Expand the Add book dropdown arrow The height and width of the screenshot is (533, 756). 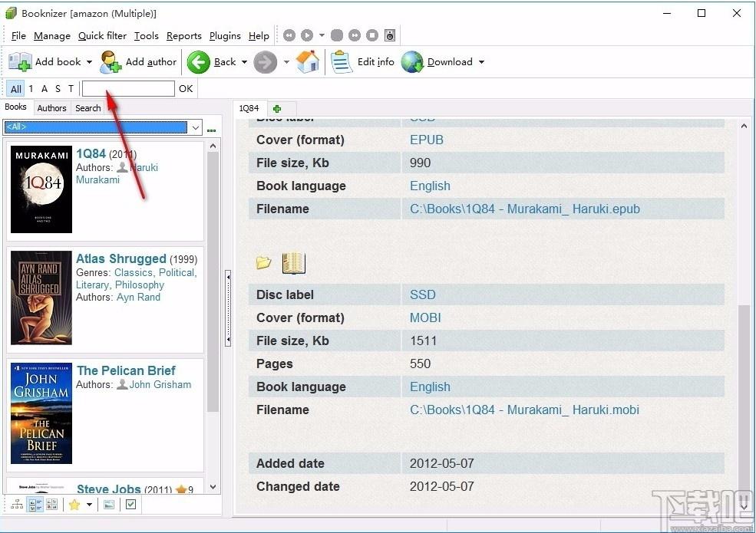point(89,62)
